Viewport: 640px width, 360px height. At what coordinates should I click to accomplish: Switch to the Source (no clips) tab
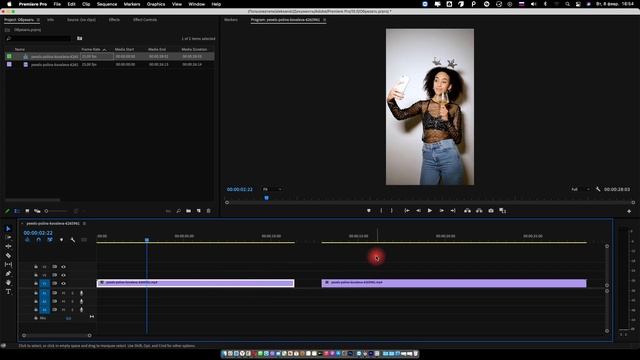(x=81, y=20)
